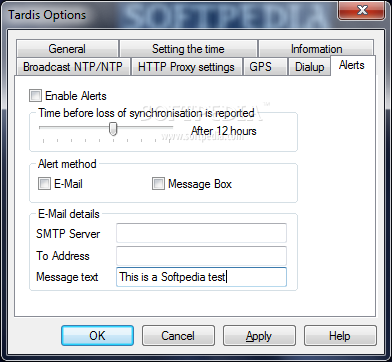Switch to the General tab

(x=67, y=49)
